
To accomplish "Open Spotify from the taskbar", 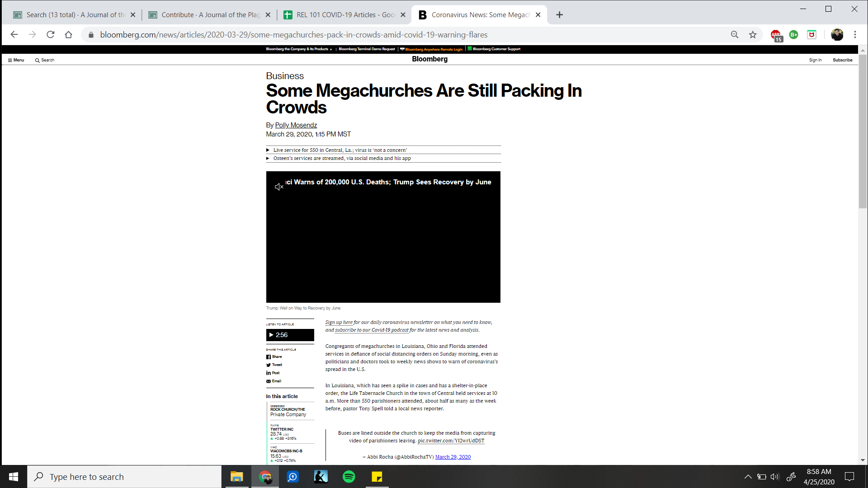I will pos(349,477).
